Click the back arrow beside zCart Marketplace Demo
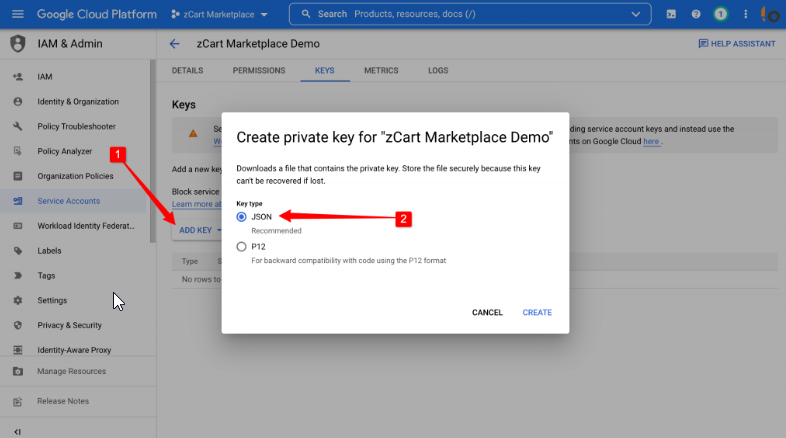Screen dimensions: 786x438 point(174,44)
